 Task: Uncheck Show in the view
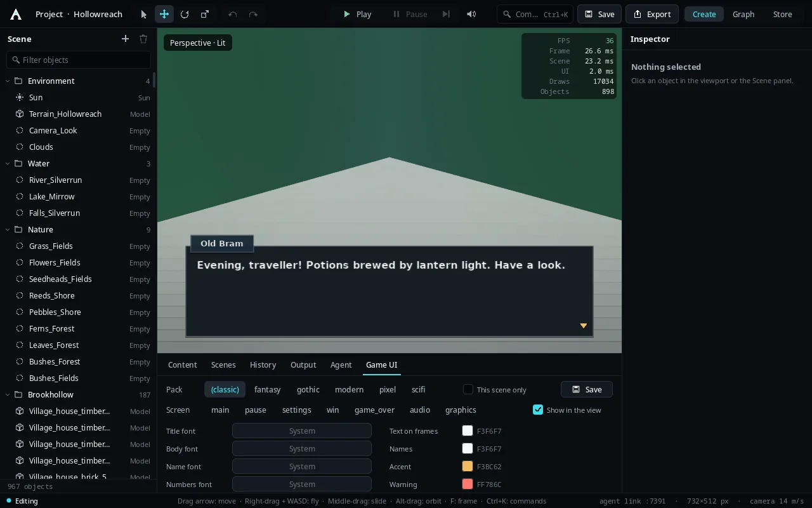(538, 410)
